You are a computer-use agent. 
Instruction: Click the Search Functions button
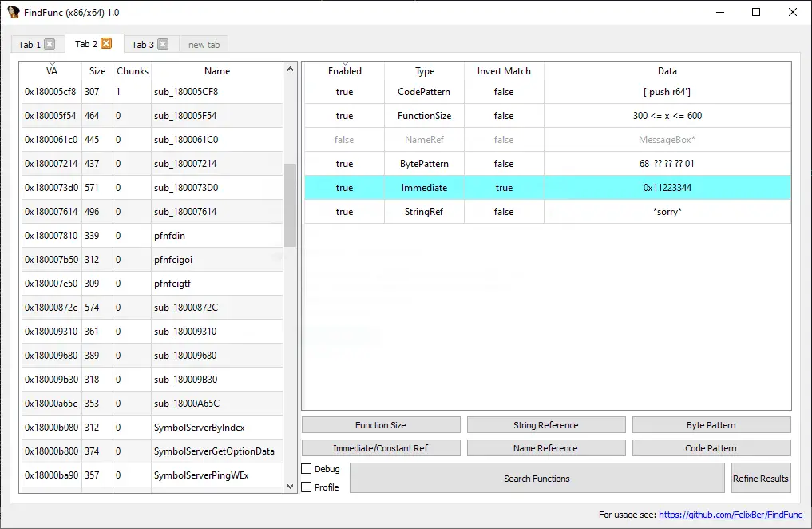537,478
